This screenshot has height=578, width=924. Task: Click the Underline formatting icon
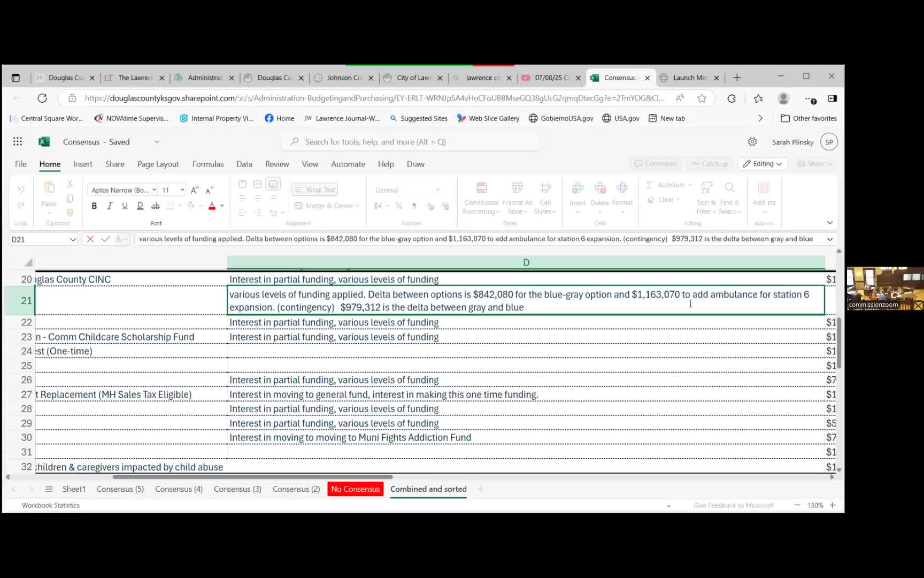point(125,206)
